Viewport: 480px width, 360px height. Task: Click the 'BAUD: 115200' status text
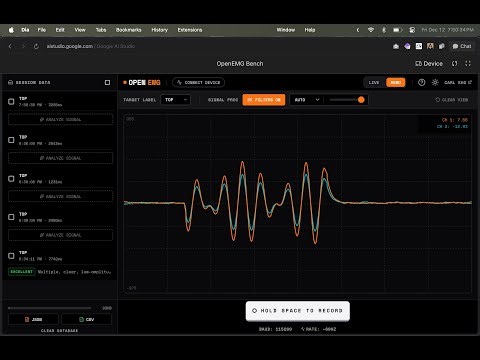pyautogui.click(x=275, y=329)
